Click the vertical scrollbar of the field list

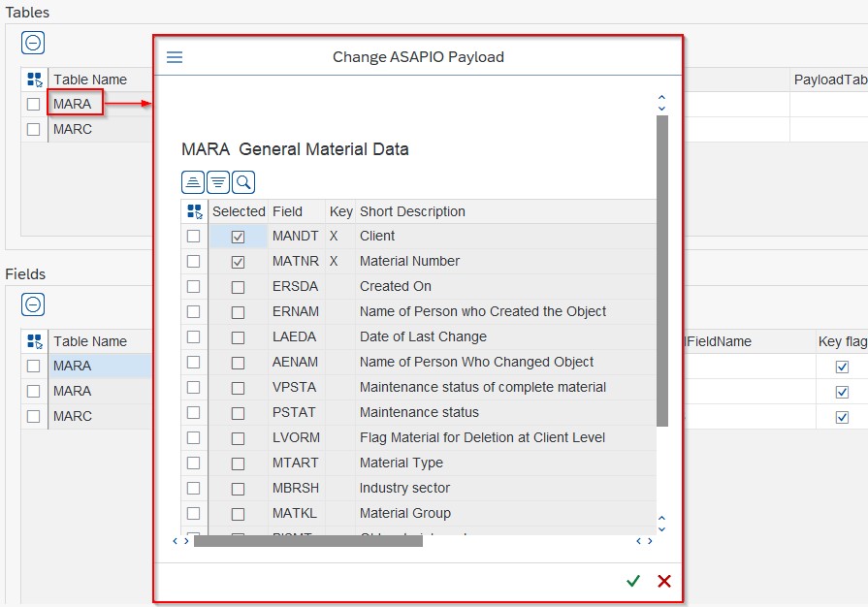coord(662,272)
